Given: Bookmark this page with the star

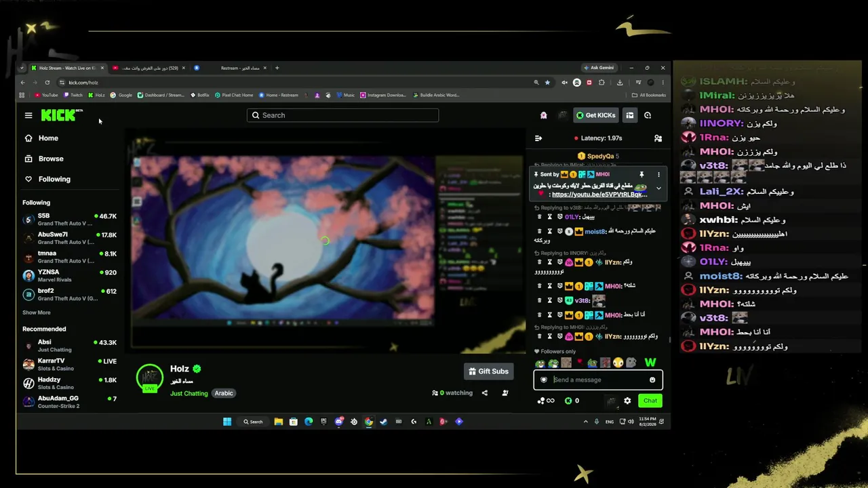Looking at the screenshot, I should tap(547, 83).
